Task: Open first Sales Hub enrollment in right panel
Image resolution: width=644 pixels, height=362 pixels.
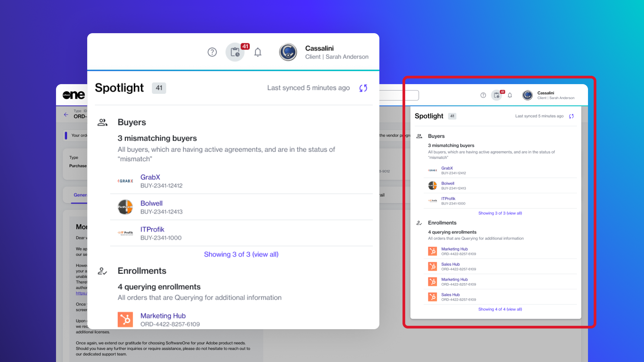Action: (x=450, y=264)
